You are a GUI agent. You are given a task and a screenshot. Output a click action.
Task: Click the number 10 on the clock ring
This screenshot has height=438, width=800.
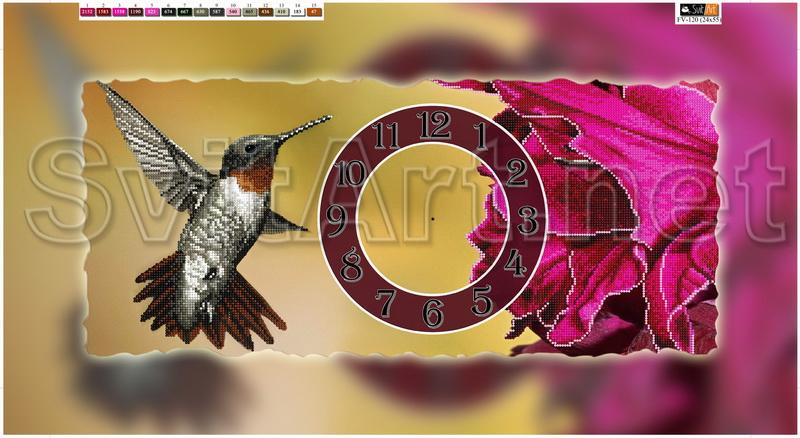point(350,173)
